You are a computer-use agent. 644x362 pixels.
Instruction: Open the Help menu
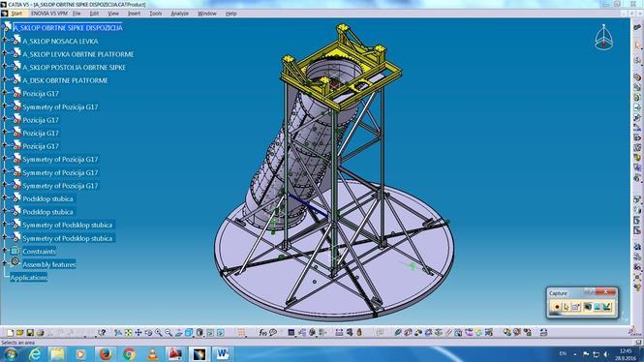(x=230, y=14)
